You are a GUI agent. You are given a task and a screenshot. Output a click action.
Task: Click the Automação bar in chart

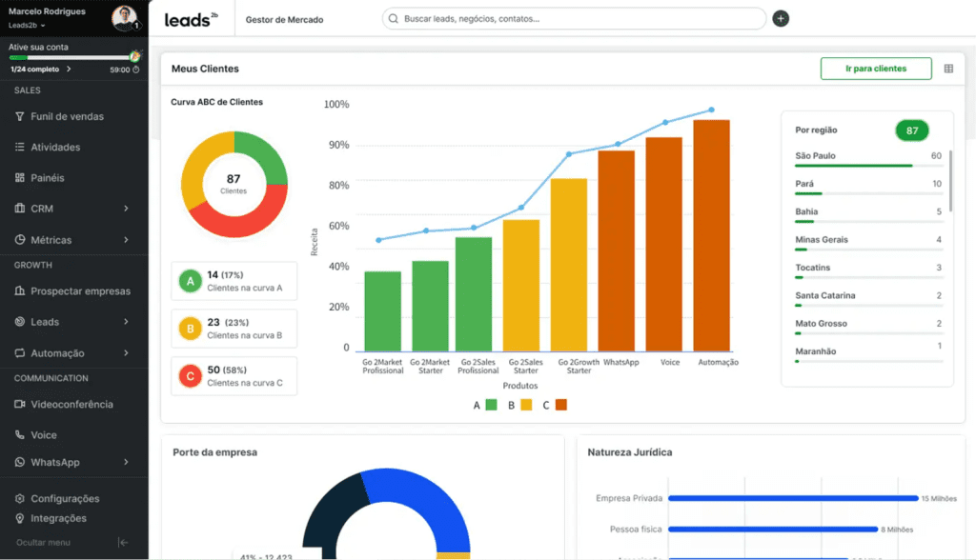[711, 235]
